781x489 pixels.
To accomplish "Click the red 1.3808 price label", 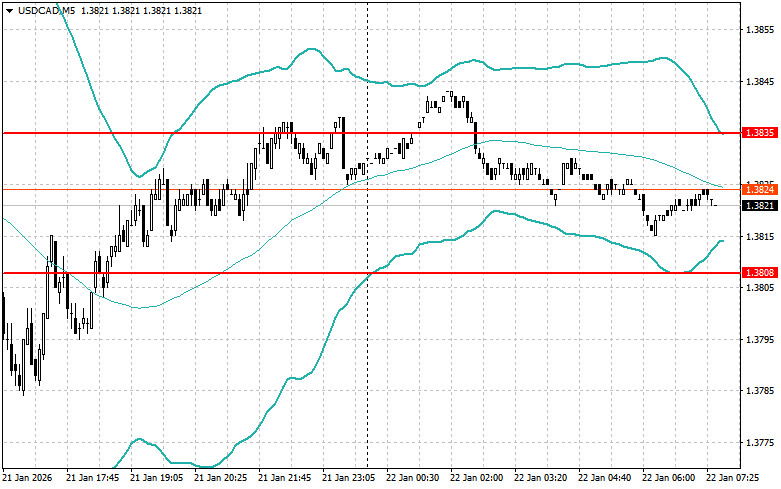I will pos(760,272).
